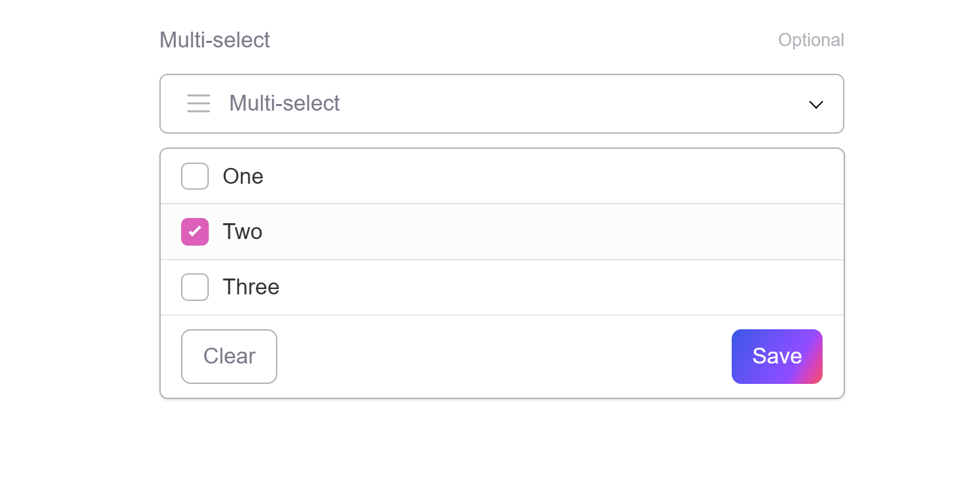Click the list icon inside the select field
Screen dimensions: 980x484
coord(198,103)
